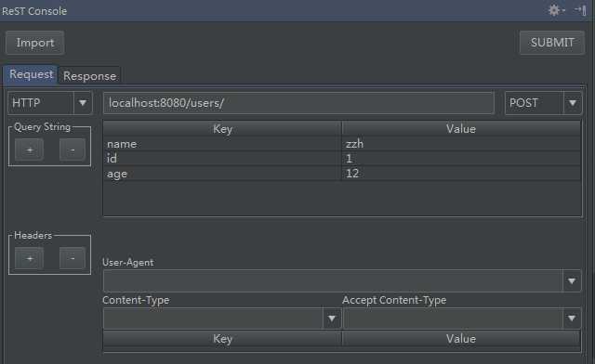Open the POST method dropdown
Image resolution: width=595 pixels, height=364 pixels.
click(x=573, y=103)
